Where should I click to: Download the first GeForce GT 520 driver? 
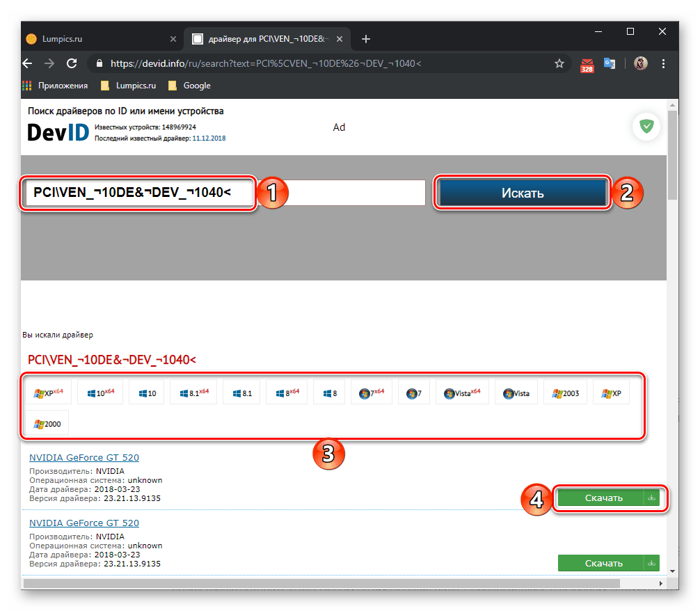click(x=608, y=498)
